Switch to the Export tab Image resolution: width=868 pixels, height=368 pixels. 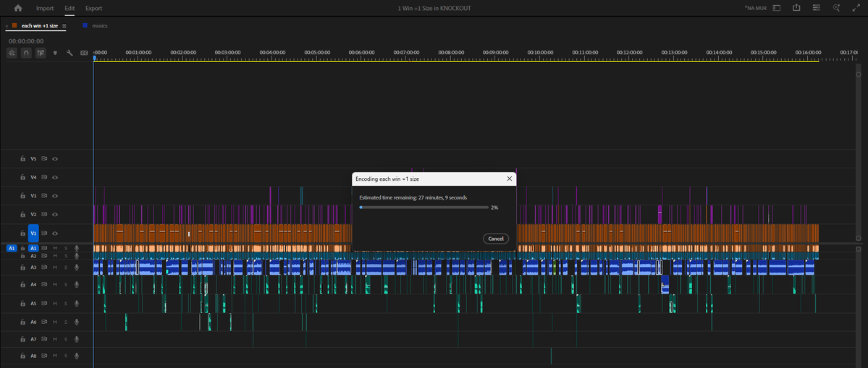click(93, 8)
